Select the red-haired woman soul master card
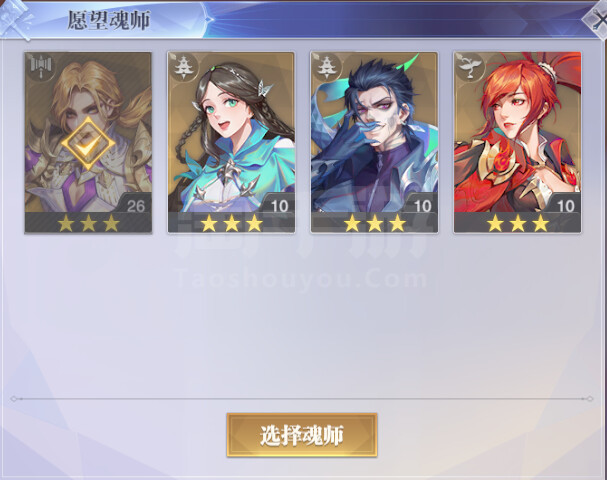 tap(518, 142)
